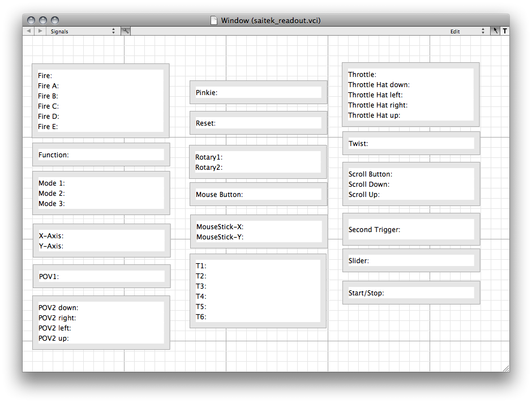Select the T1: label
This screenshot has width=532, height=403.
pyautogui.click(x=201, y=266)
